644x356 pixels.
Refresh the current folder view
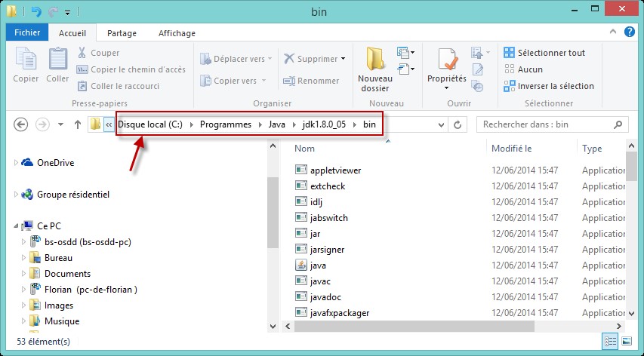point(458,124)
